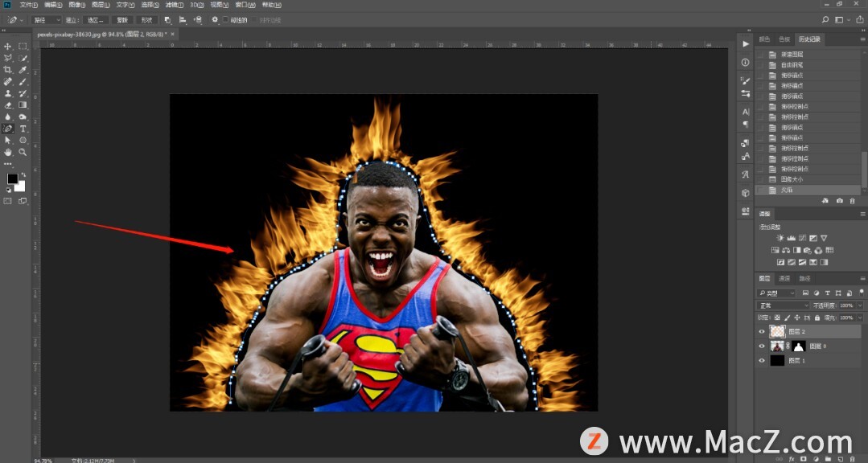
Task: Toggle lock transparent pixels for layer
Action: tap(777, 318)
